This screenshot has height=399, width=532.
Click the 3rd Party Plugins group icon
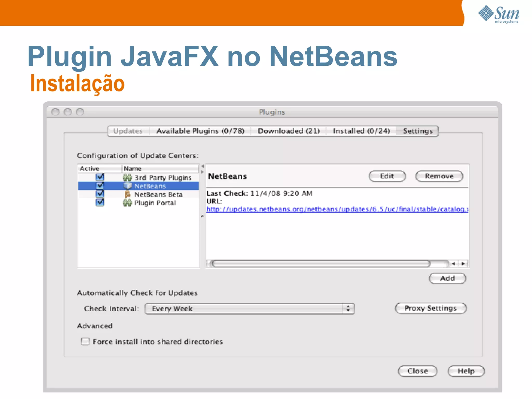127,178
